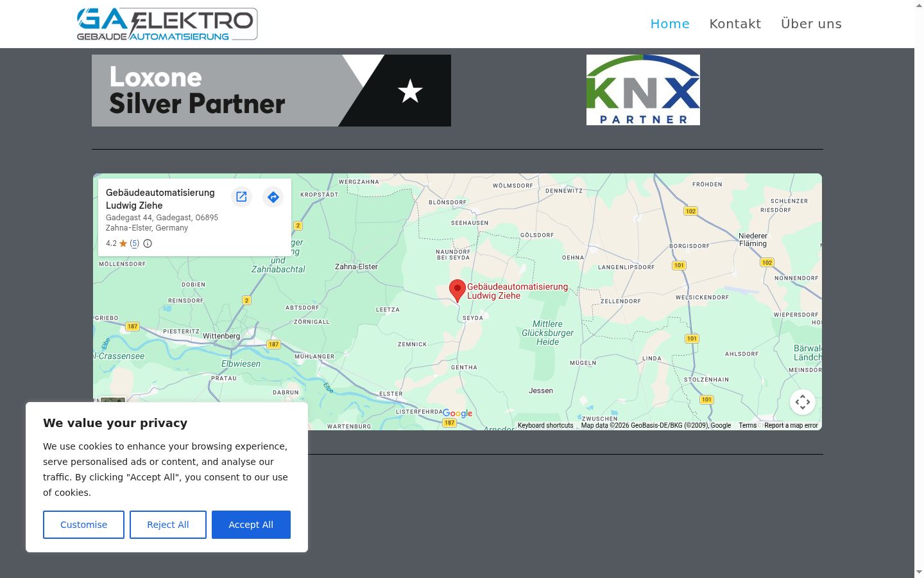Go to the Kontakt page
Image resolution: width=924 pixels, height=578 pixels.
click(x=735, y=24)
